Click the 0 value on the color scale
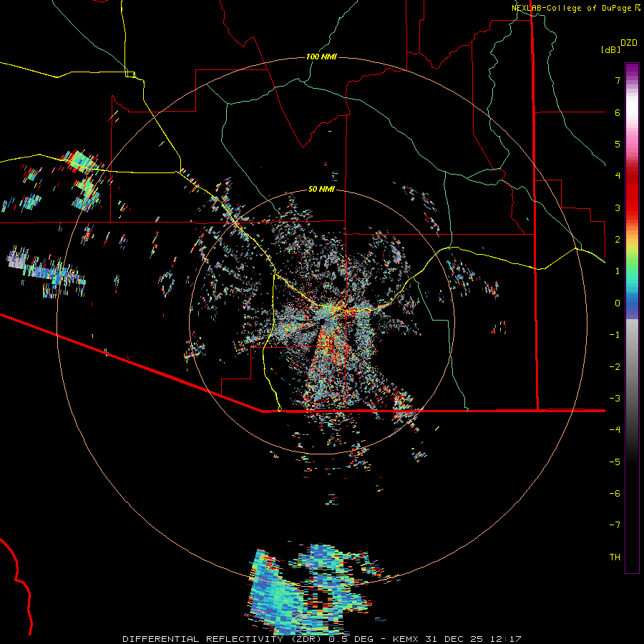Viewport: 644px width, 644px height. coord(618,303)
